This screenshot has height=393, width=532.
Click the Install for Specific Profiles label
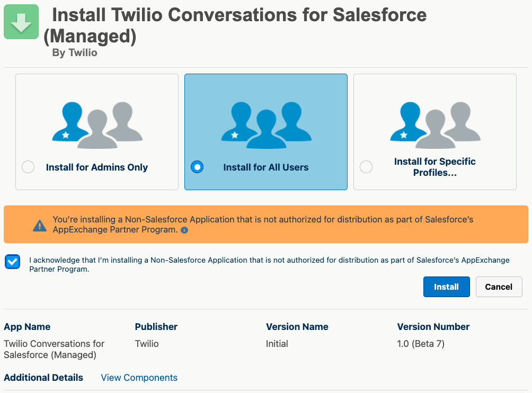435,167
